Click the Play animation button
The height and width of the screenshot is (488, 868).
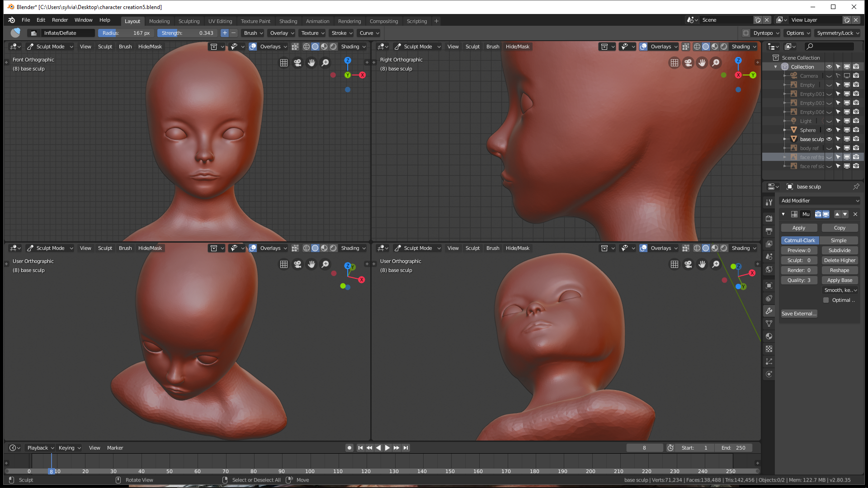[387, 448]
